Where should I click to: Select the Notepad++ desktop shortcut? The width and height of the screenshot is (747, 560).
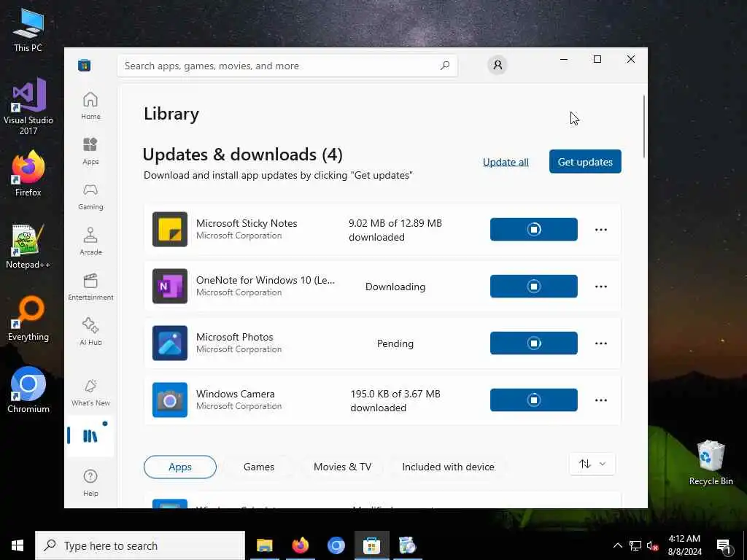coord(28,246)
